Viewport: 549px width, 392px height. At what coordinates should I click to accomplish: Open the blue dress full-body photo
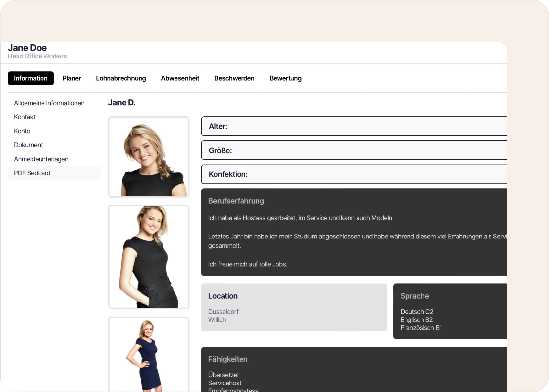tap(149, 354)
